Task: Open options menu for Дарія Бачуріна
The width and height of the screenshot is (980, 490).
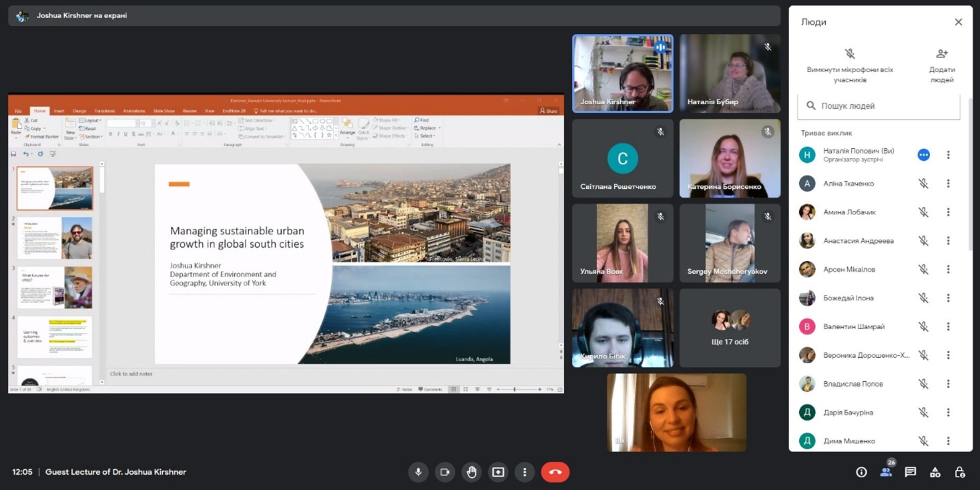Action: point(948,412)
